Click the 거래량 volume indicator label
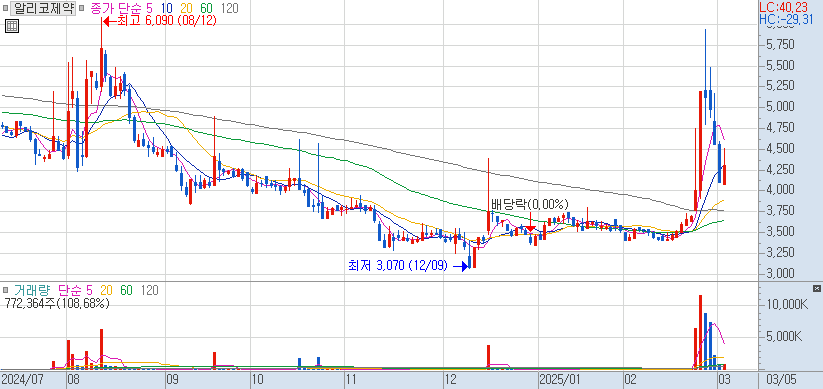Screen dimensions: 823x389 tap(33, 290)
